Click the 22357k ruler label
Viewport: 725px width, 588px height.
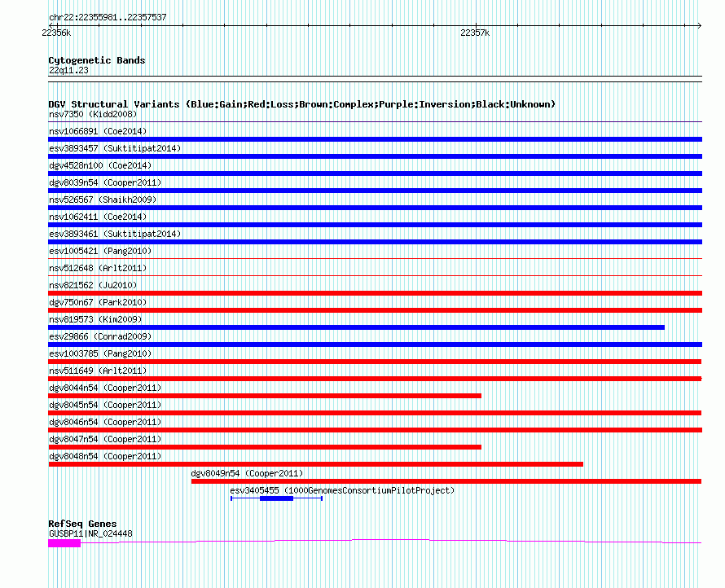point(475,33)
